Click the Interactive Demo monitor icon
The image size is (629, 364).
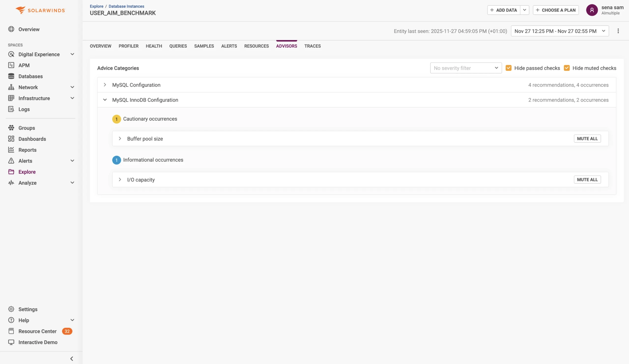click(x=11, y=342)
